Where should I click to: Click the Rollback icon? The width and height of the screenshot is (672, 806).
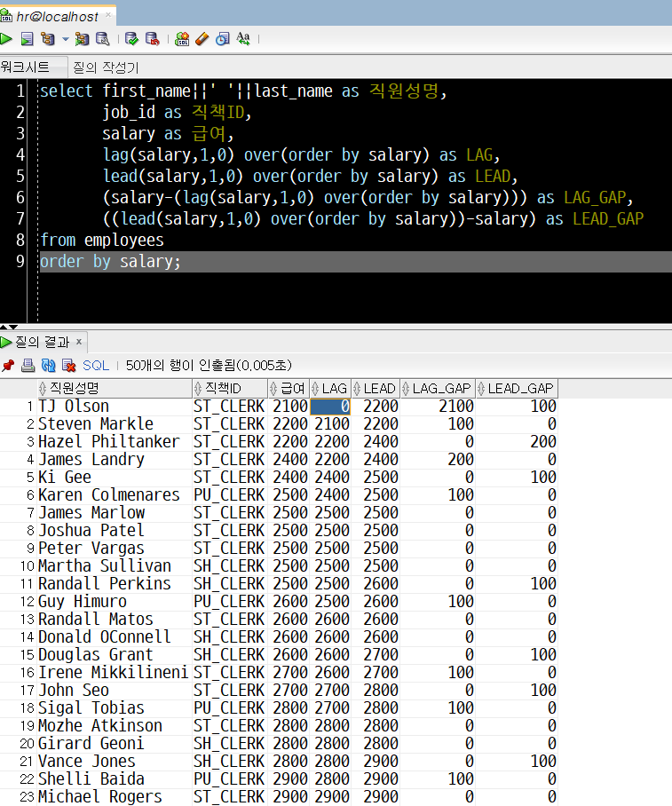click(153, 38)
